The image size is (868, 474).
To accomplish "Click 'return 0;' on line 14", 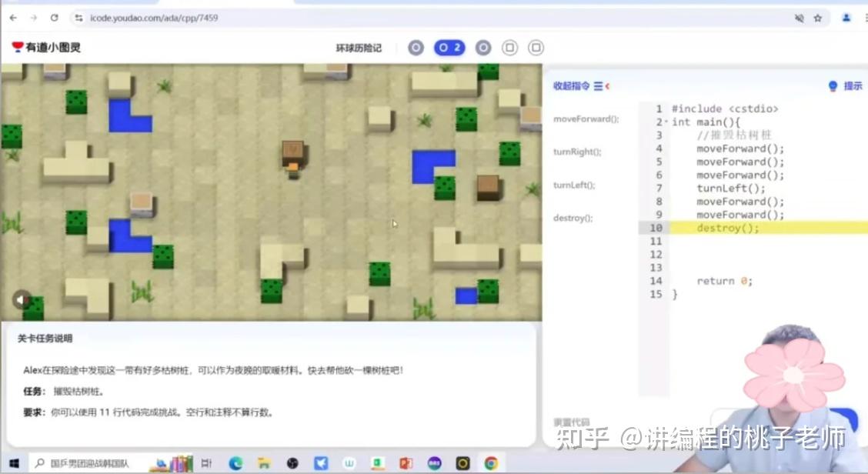I will click(x=724, y=281).
